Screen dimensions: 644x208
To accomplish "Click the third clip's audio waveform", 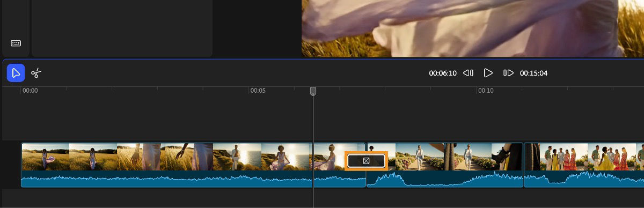I will [x=584, y=179].
